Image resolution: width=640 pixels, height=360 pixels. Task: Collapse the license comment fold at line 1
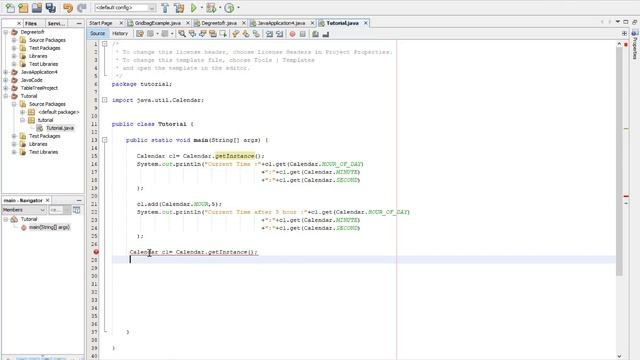[105, 44]
